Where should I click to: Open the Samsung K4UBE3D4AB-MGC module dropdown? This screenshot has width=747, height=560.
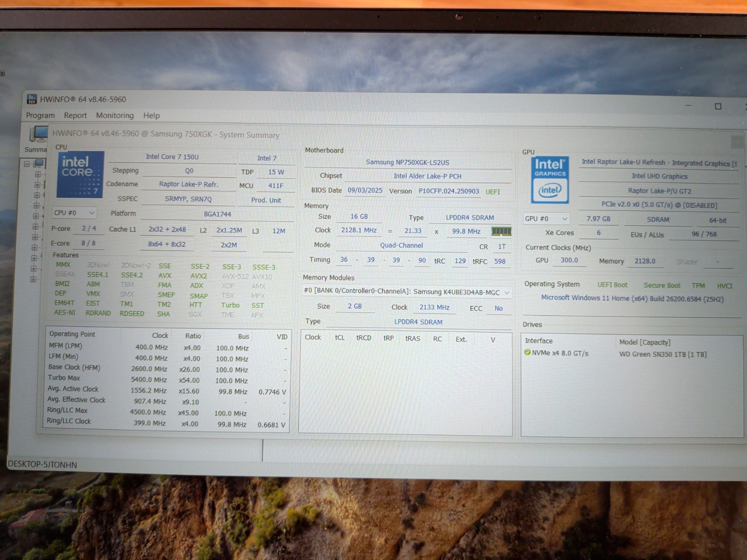click(x=406, y=292)
